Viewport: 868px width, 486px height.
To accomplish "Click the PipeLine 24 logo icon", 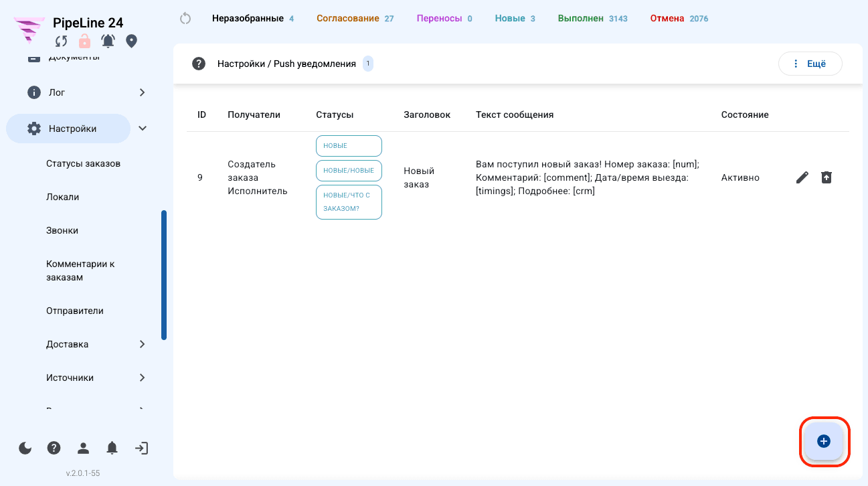I will click(x=29, y=30).
